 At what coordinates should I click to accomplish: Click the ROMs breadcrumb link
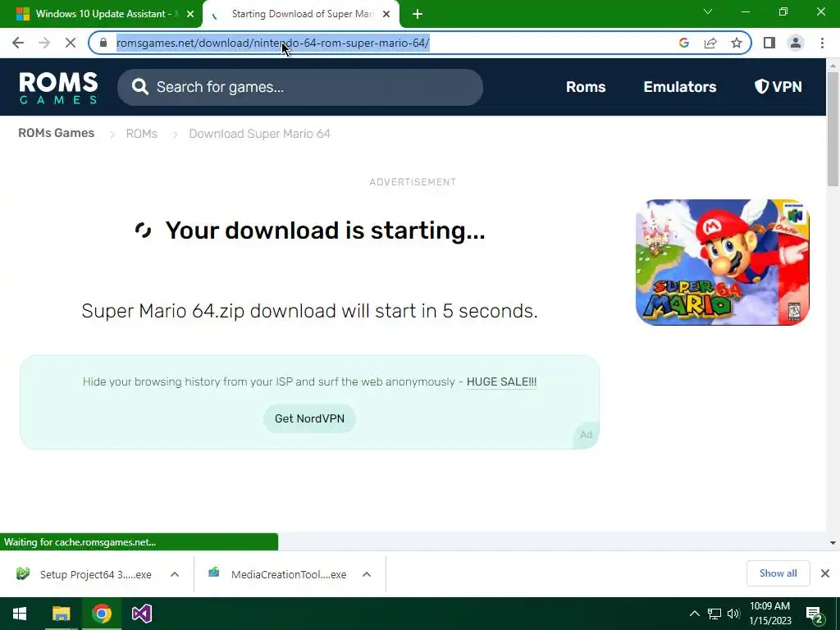click(141, 134)
